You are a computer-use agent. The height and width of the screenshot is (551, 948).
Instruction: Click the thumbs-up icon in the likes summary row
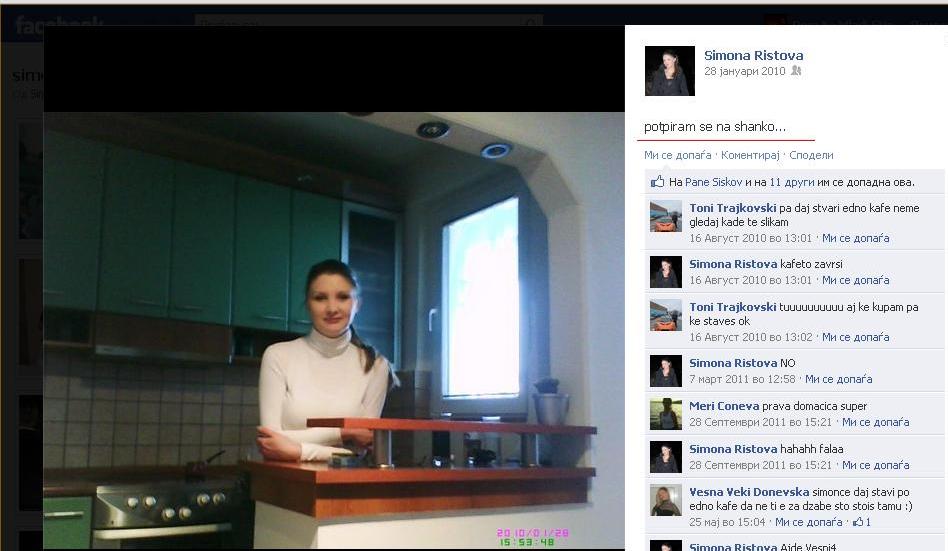(657, 182)
